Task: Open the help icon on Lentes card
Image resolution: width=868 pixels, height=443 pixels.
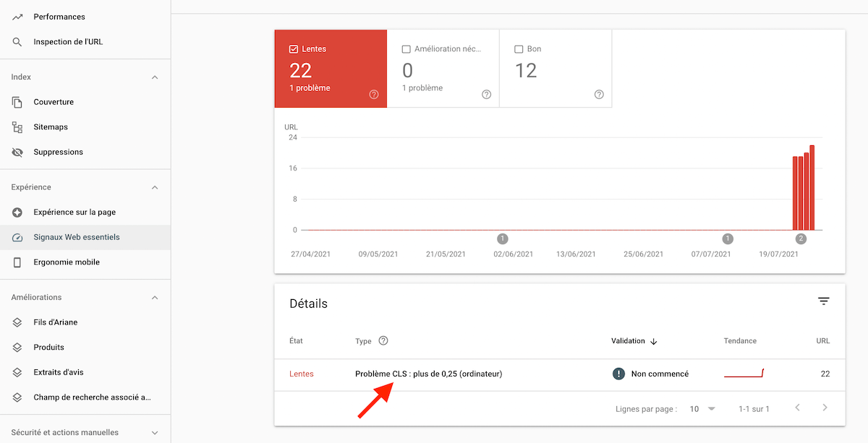Action: [x=374, y=94]
